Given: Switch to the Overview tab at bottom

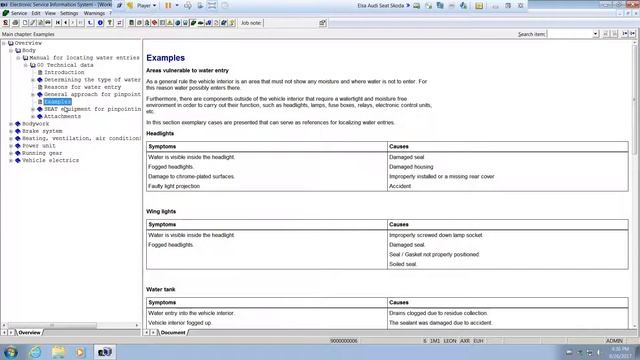Looking at the screenshot, I should [x=29, y=333].
